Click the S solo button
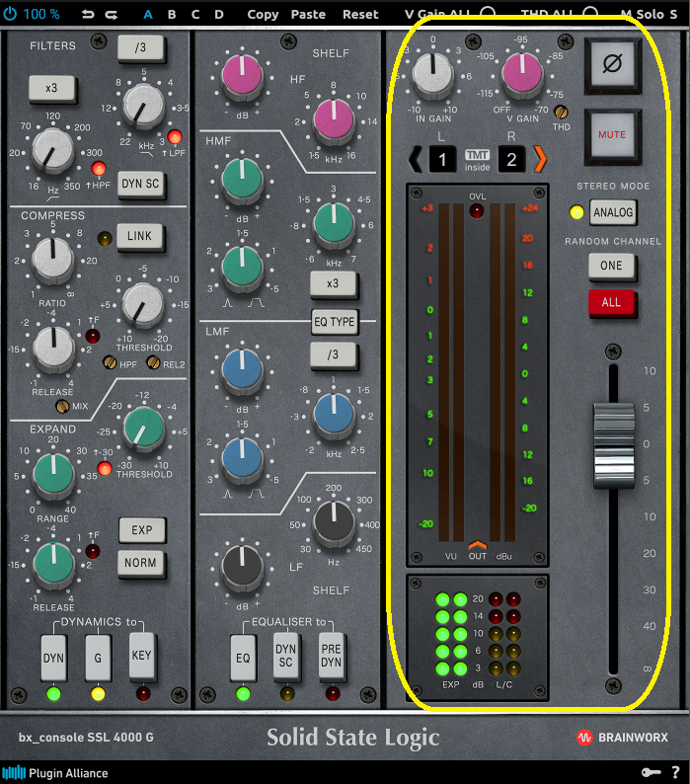Image resolution: width=690 pixels, height=784 pixels. point(673,15)
